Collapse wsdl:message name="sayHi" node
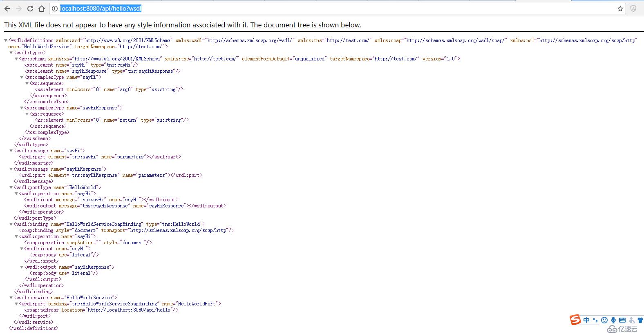Screen dimensions: 644x334 pyautogui.click(x=11, y=151)
